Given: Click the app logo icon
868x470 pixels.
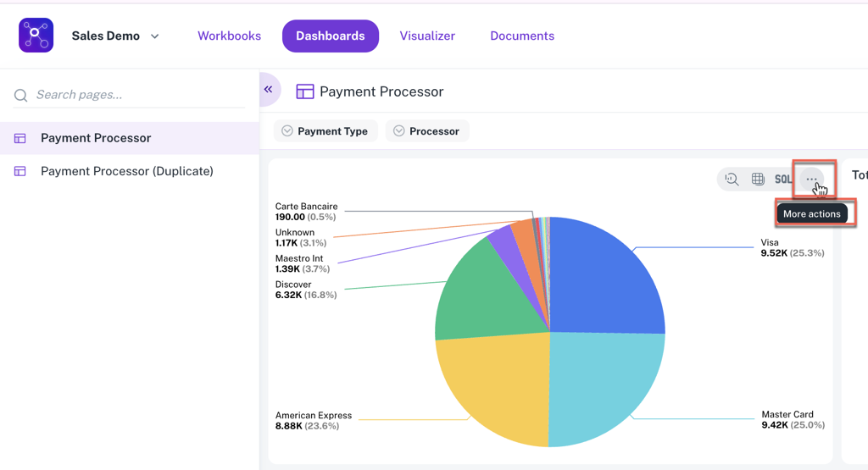Looking at the screenshot, I should click(x=36, y=36).
